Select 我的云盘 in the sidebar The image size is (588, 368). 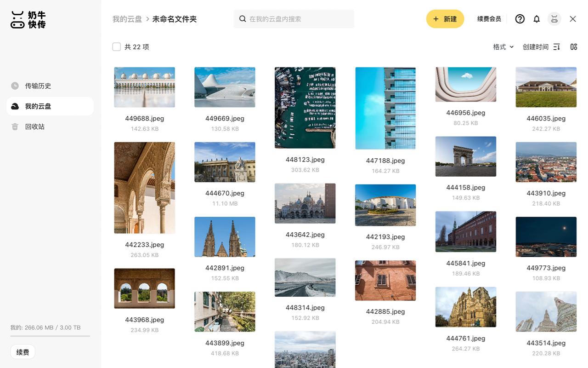(x=50, y=106)
